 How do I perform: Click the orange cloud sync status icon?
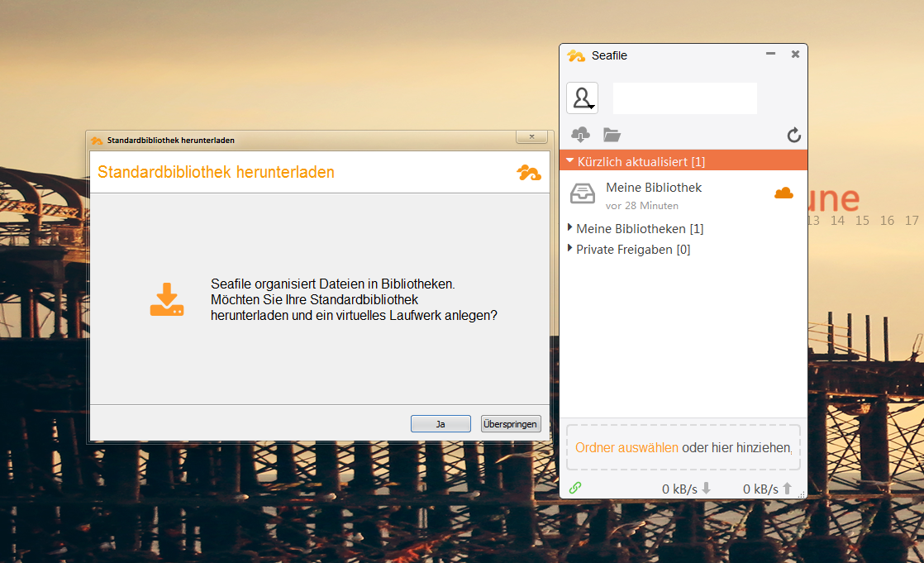click(783, 193)
